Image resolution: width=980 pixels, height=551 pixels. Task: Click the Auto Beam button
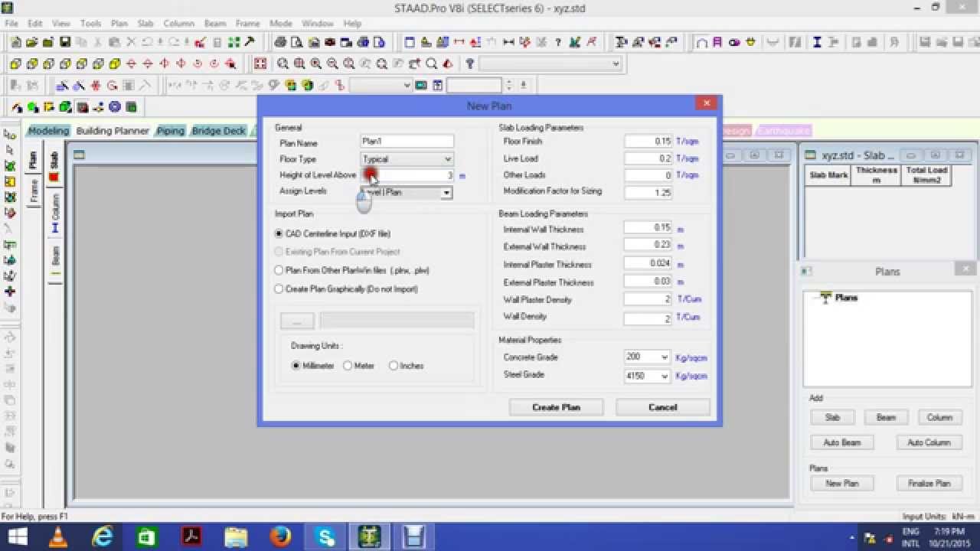click(x=841, y=442)
